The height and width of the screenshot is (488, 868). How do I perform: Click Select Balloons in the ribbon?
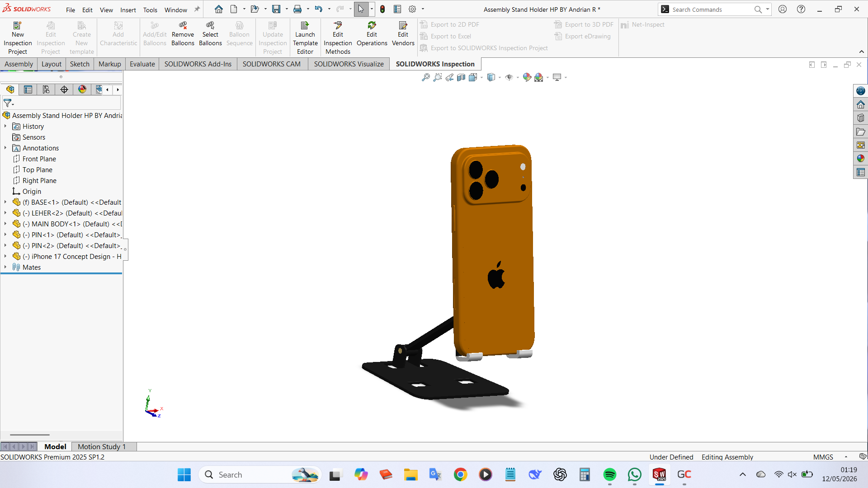click(x=210, y=34)
